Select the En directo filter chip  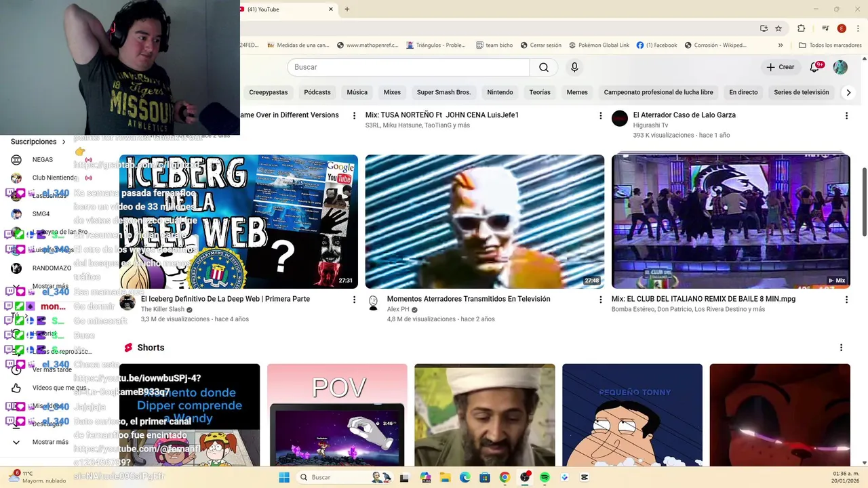[743, 92]
